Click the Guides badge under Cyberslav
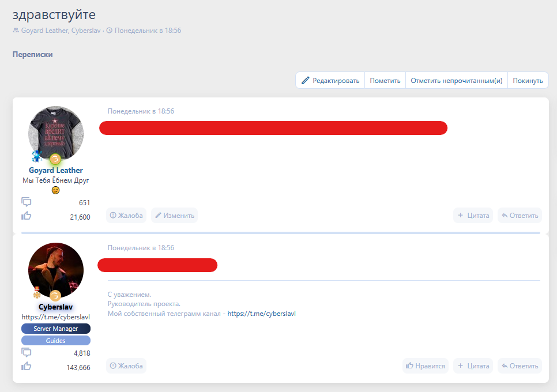Image resolution: width=557 pixels, height=392 pixels. point(56,341)
